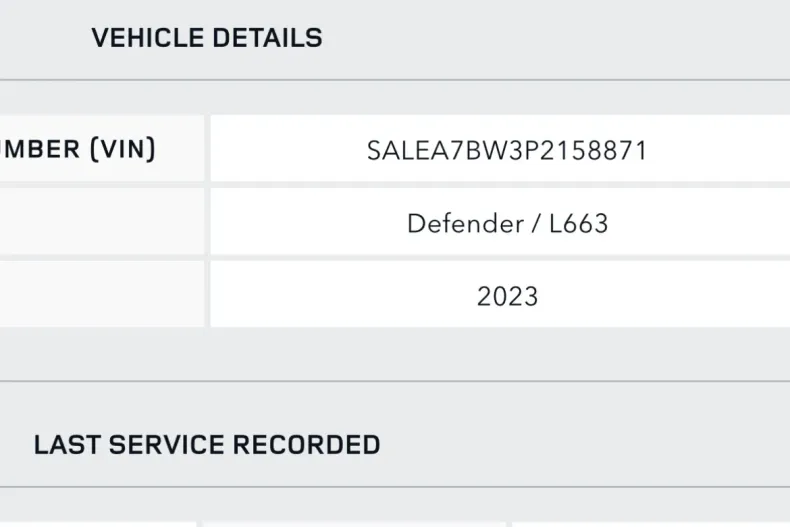790x527 pixels.
Task: Click the (VIN) abbreviation text
Action: click(x=123, y=149)
